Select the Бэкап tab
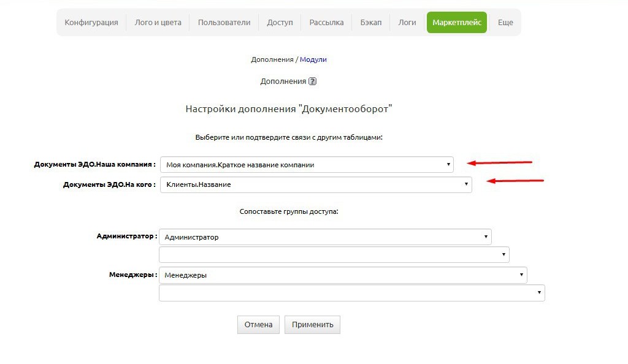628x364 pixels. coord(371,23)
